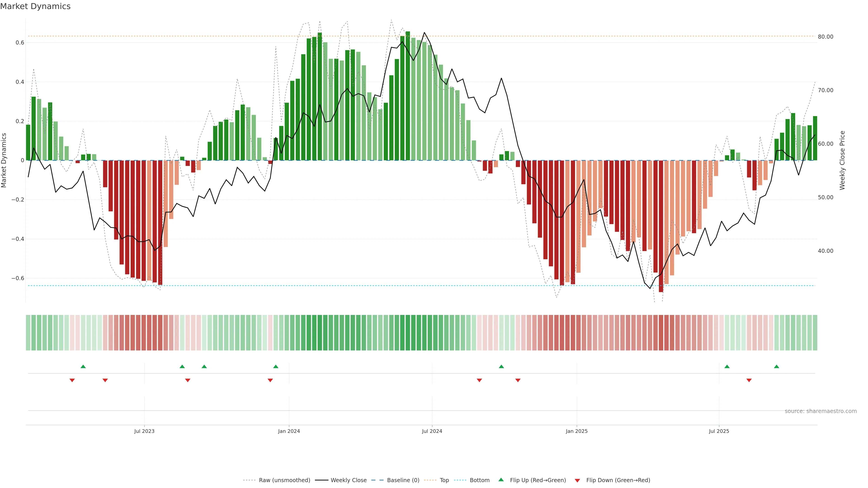Select the green flip-up marker just before Jan 2024

[276, 366]
